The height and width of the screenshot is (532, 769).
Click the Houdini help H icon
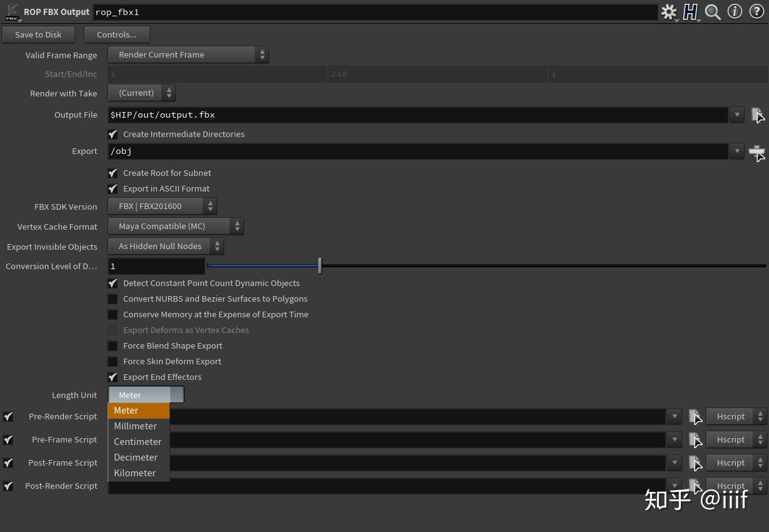click(691, 12)
